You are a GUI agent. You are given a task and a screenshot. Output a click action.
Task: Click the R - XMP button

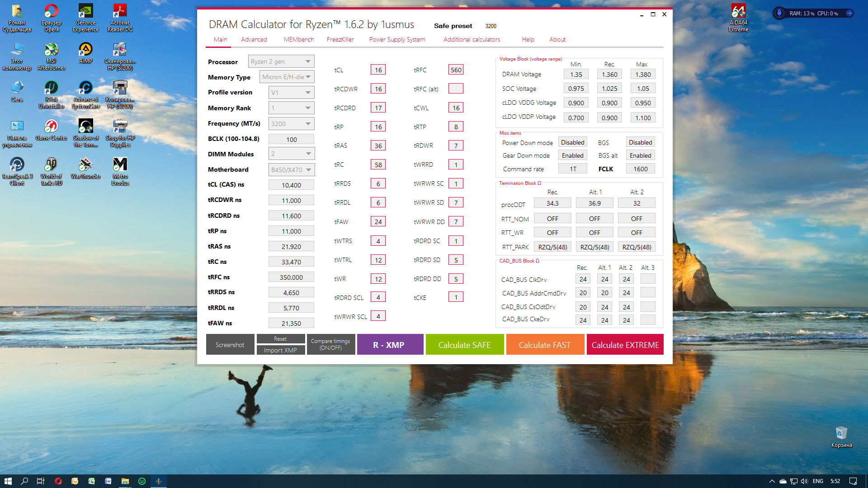pos(390,345)
